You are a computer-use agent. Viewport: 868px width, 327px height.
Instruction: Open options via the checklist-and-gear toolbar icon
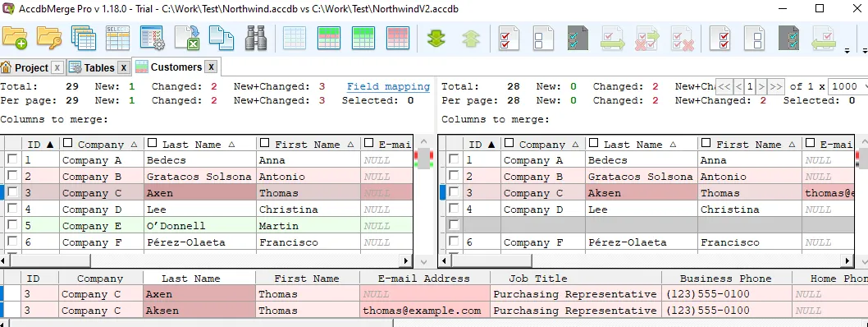pyautogui.click(x=153, y=38)
